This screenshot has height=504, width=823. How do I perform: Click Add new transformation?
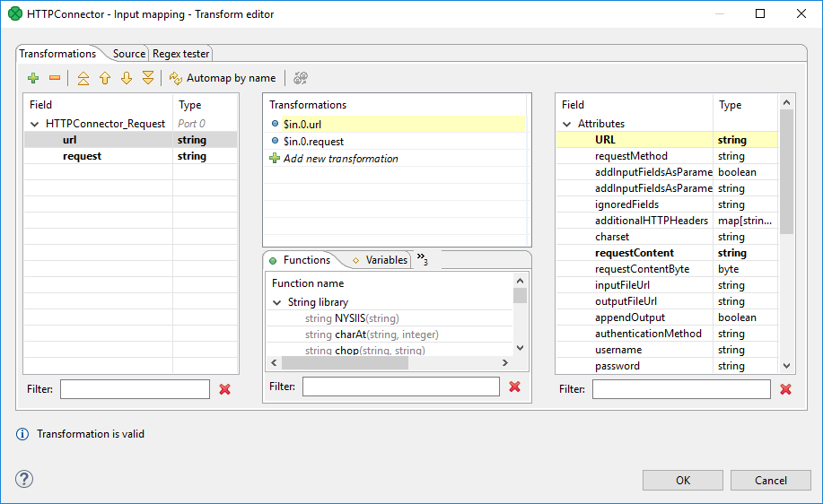(x=341, y=159)
